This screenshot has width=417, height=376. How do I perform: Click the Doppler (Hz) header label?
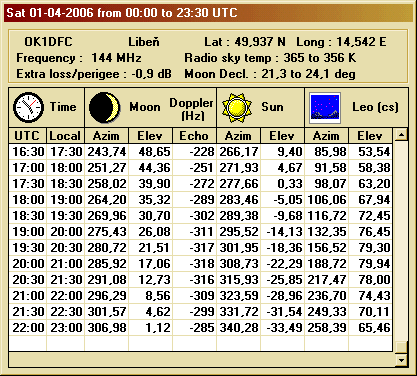(191, 109)
